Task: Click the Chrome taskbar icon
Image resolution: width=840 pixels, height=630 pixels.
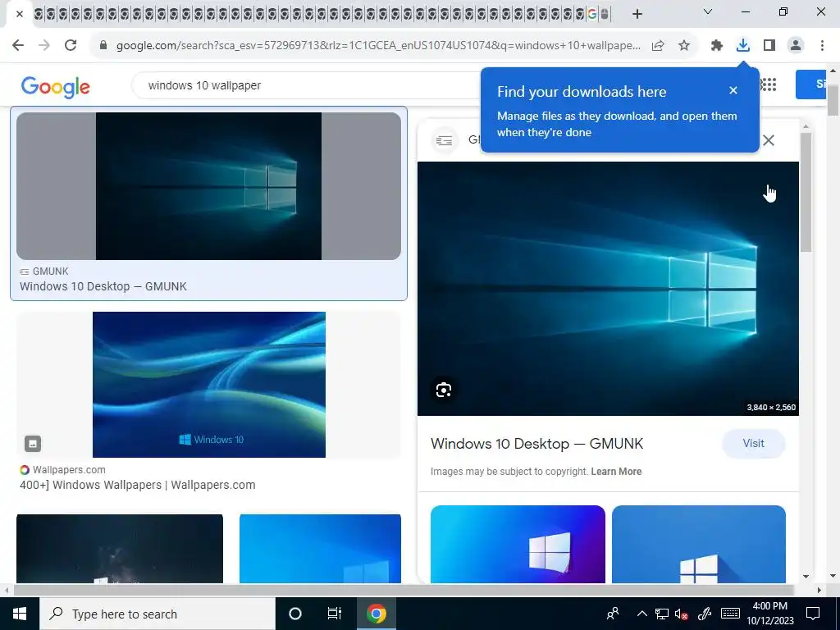Action: 377,614
